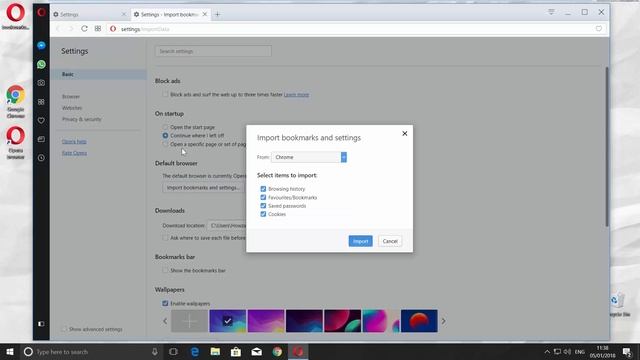Open the Action Center notifications
This screenshot has height=360, width=640.
627,351
